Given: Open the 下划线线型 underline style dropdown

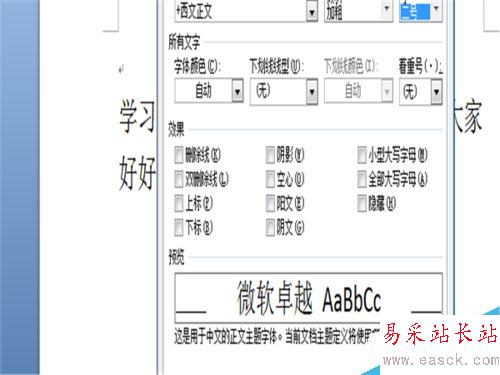Looking at the screenshot, I should click(x=312, y=91).
